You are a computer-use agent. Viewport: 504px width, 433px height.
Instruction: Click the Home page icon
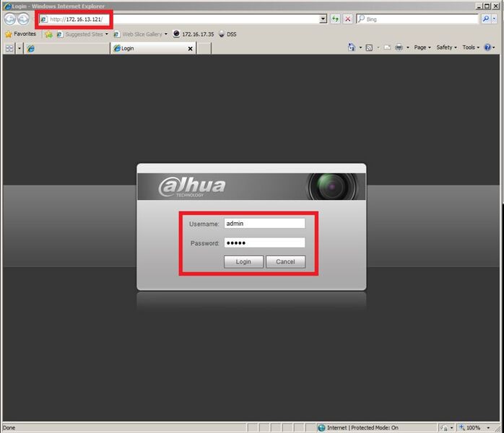[x=352, y=48]
